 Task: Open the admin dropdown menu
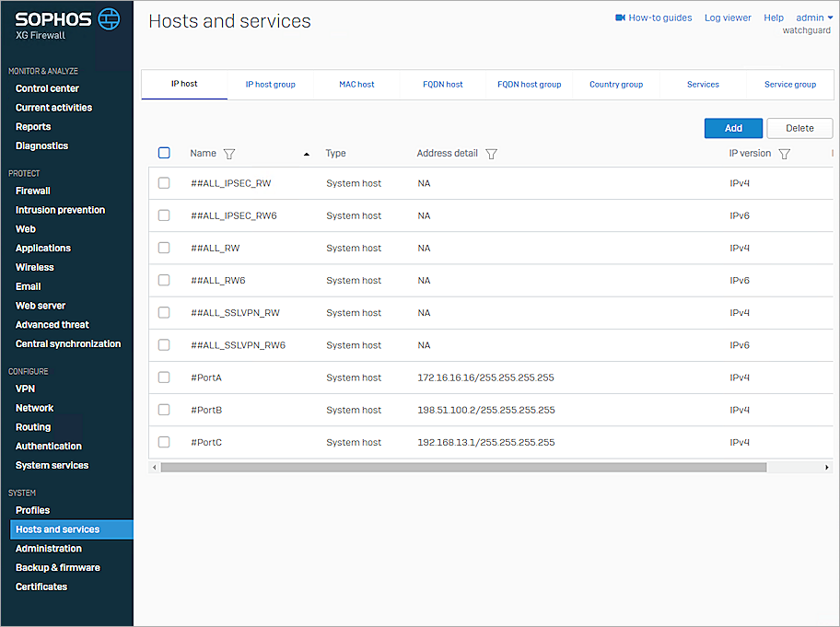814,17
